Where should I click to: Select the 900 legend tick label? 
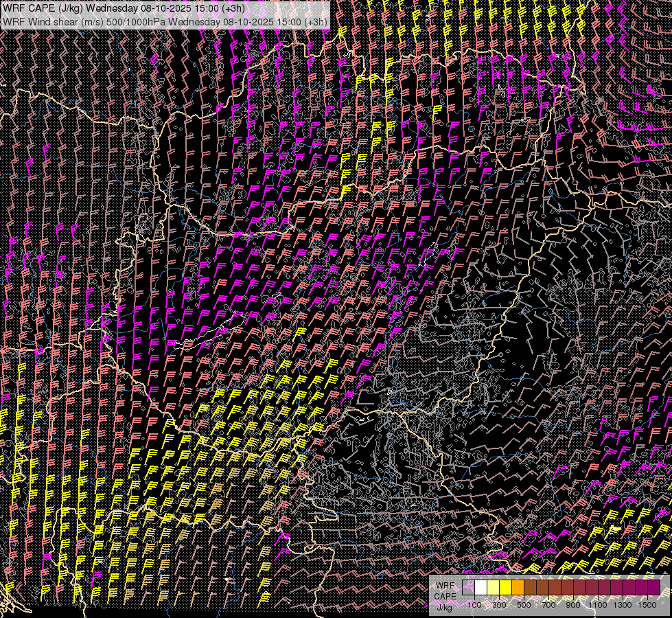573,604
